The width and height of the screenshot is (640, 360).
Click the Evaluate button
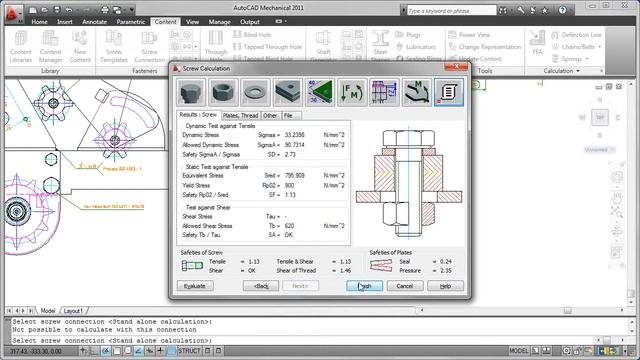coord(195,286)
